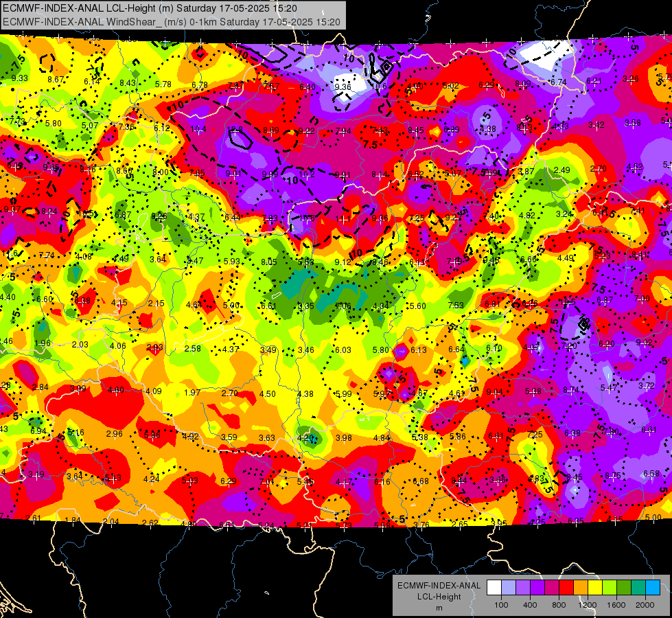Viewport: 672px width, 618px height.
Task: Click the wind shear value 3.35
Action: click(x=306, y=306)
